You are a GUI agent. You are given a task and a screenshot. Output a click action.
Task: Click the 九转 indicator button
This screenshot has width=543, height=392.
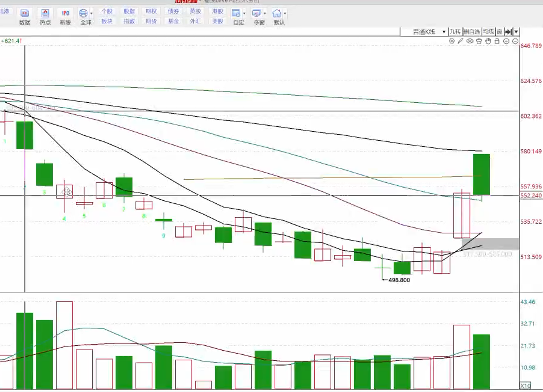(455, 32)
